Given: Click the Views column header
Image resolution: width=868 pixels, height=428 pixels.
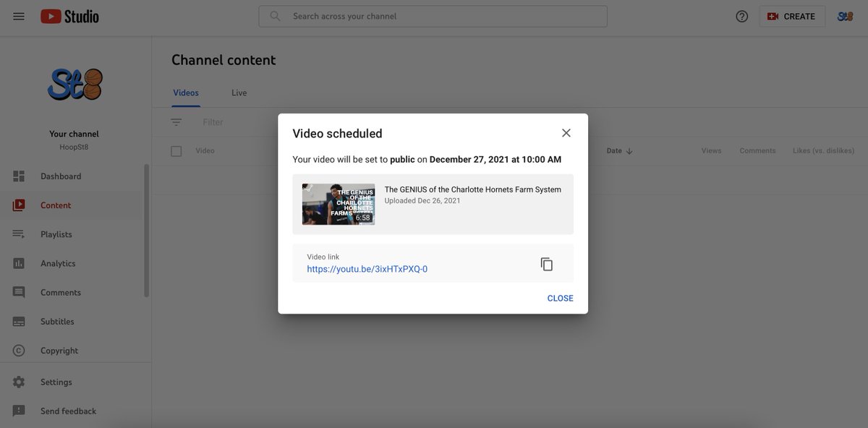Looking at the screenshot, I should [711, 151].
